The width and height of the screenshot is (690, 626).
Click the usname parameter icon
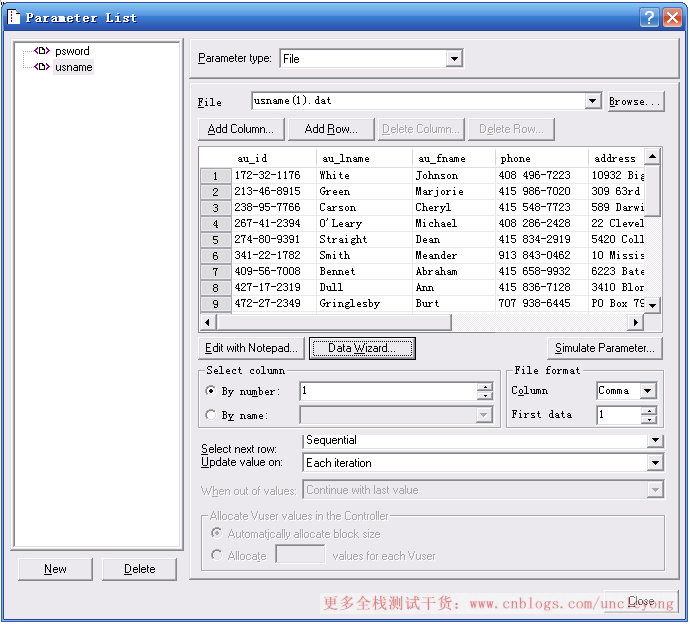point(42,67)
